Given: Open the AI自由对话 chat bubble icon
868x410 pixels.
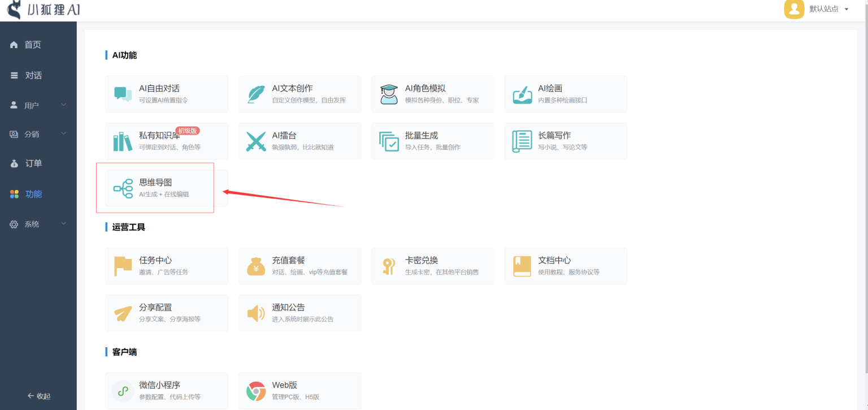Looking at the screenshot, I should [x=123, y=94].
